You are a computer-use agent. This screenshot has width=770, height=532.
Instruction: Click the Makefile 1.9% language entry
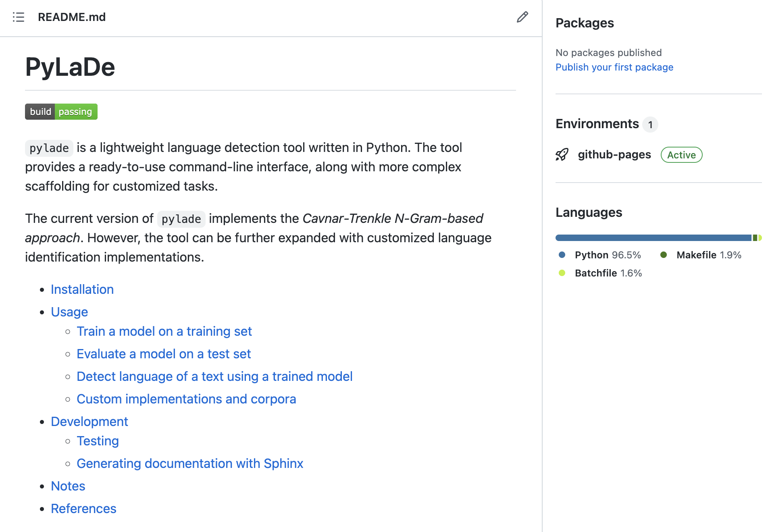pyautogui.click(x=709, y=255)
